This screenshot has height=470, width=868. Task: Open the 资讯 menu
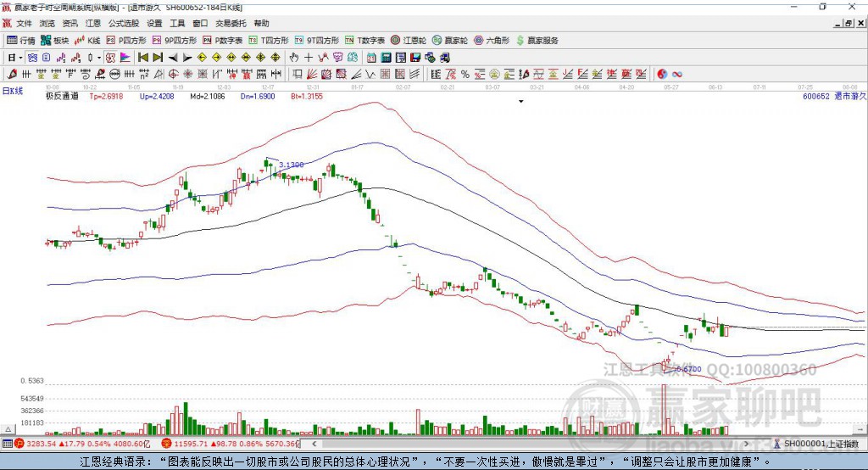tap(70, 23)
